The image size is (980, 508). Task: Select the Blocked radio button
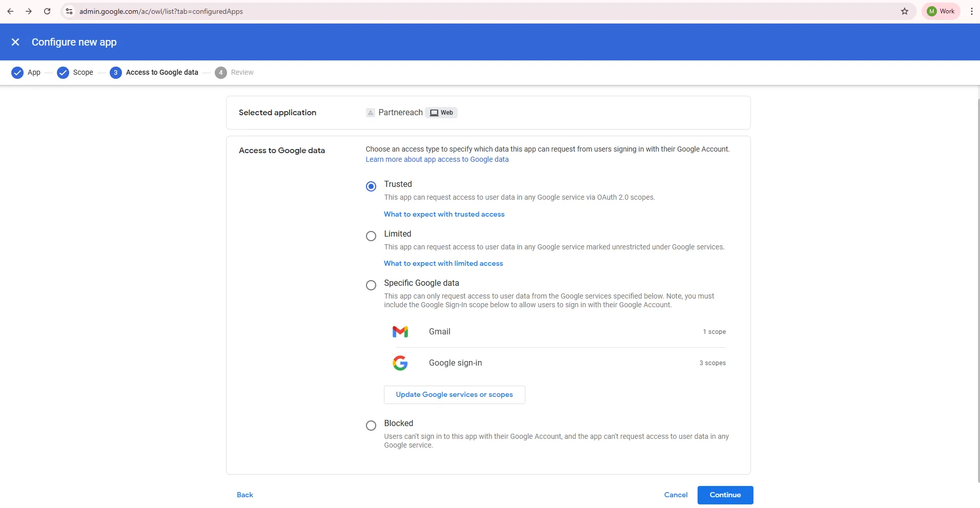pos(371,426)
